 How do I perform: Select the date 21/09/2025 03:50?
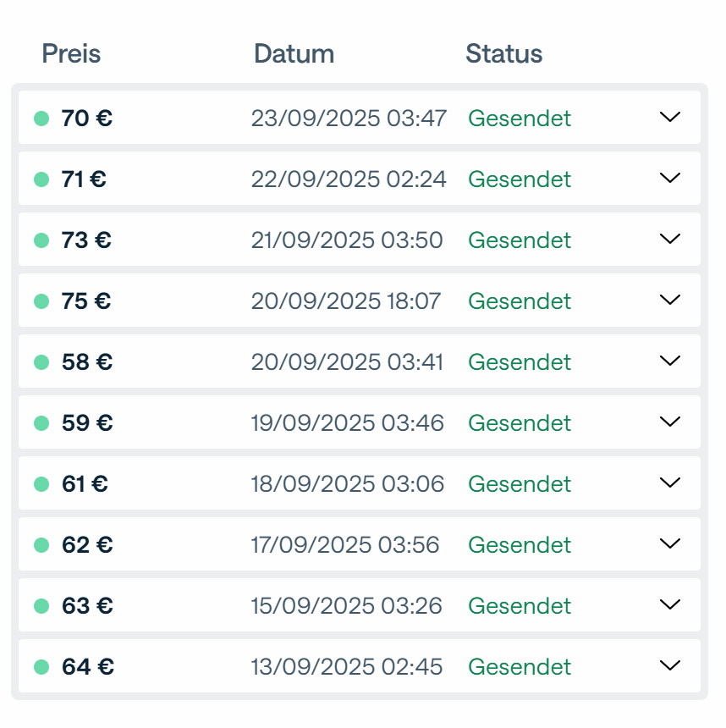(347, 240)
